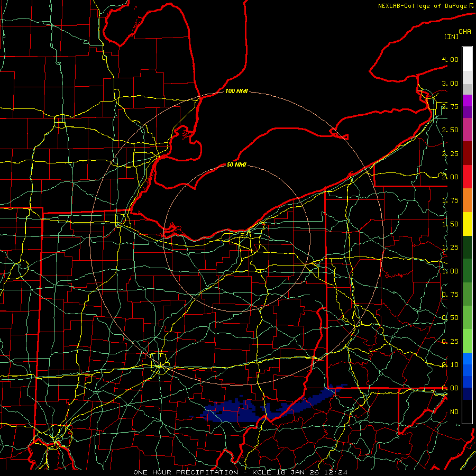Click the 100 NMI range ring label
This screenshot has height=476, width=476.
tap(236, 91)
